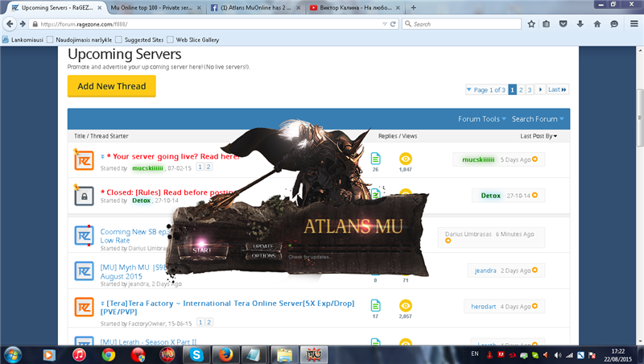Bookmark this page with the star icon
This screenshot has width=644, height=364.
click(x=531, y=24)
